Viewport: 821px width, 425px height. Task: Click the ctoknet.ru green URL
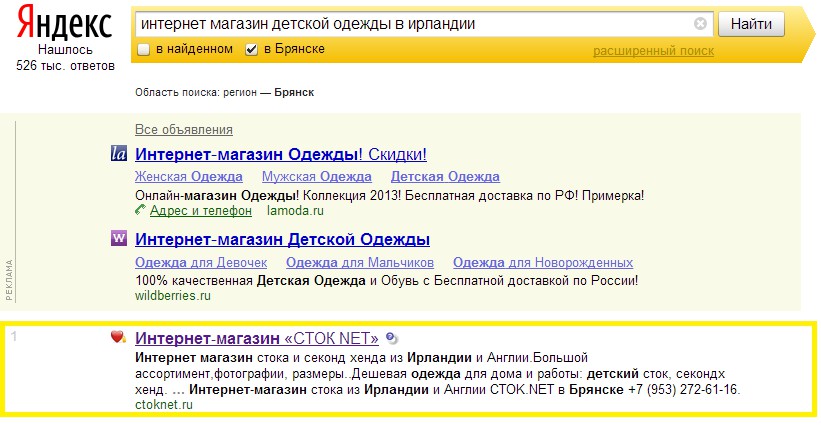(x=164, y=405)
